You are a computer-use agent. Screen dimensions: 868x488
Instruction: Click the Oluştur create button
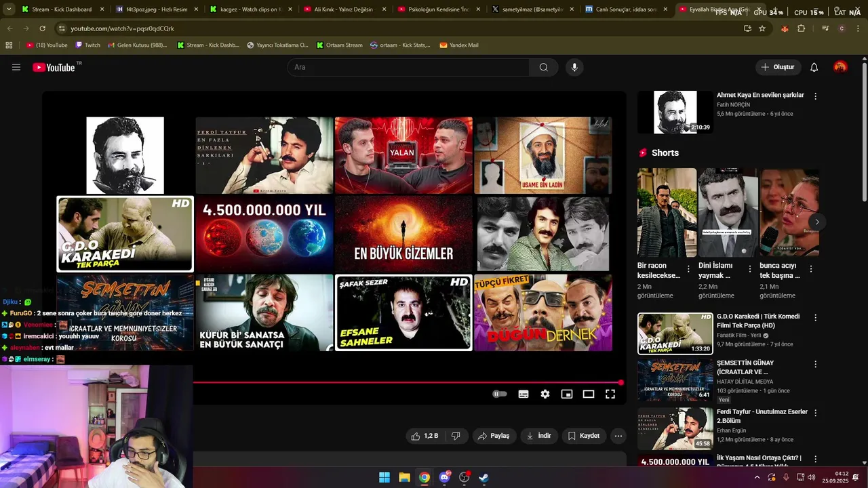coord(778,67)
